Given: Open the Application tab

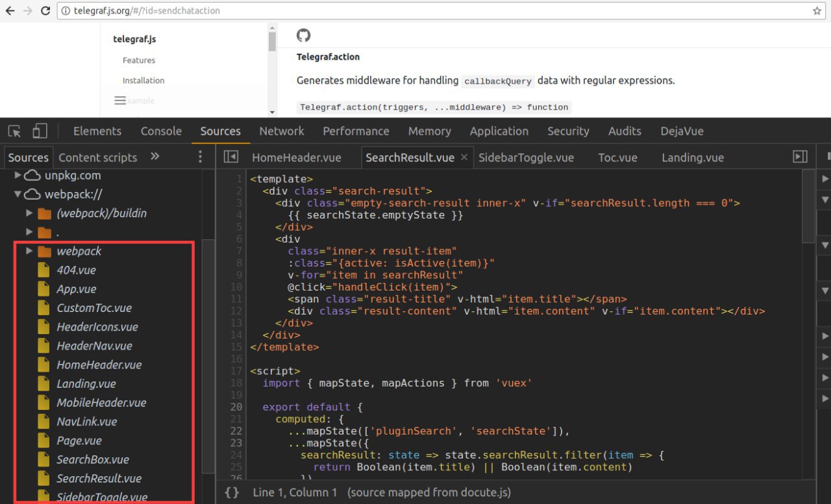Looking at the screenshot, I should (499, 131).
